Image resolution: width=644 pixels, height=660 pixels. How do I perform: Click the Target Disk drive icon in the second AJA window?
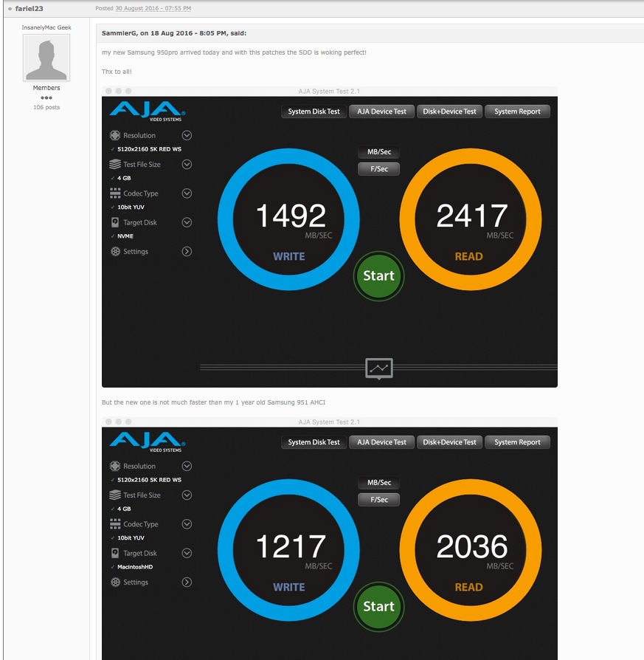click(115, 553)
